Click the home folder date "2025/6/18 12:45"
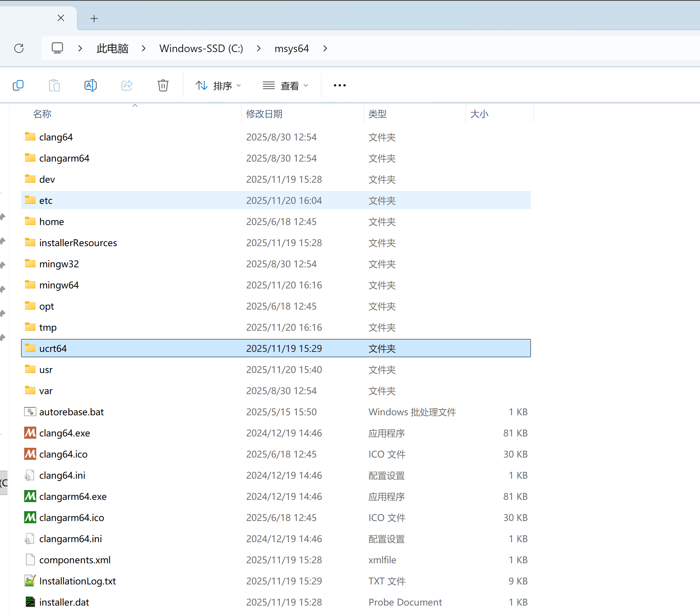Screen dimensions: 700x615 281,222
